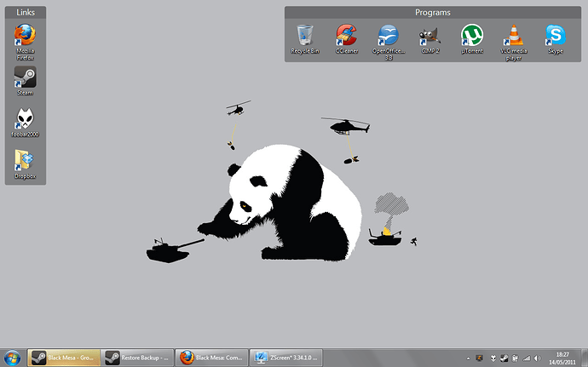Screen dimensions: 588x367
Task: Open the Mozilla Firefox desktop shortcut
Action: pos(26,37)
